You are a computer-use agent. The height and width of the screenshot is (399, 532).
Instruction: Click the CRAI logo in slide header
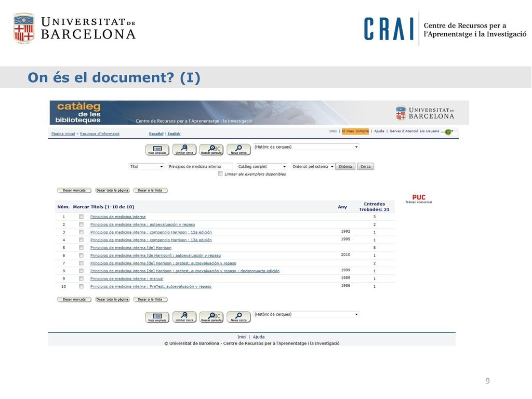389,29
